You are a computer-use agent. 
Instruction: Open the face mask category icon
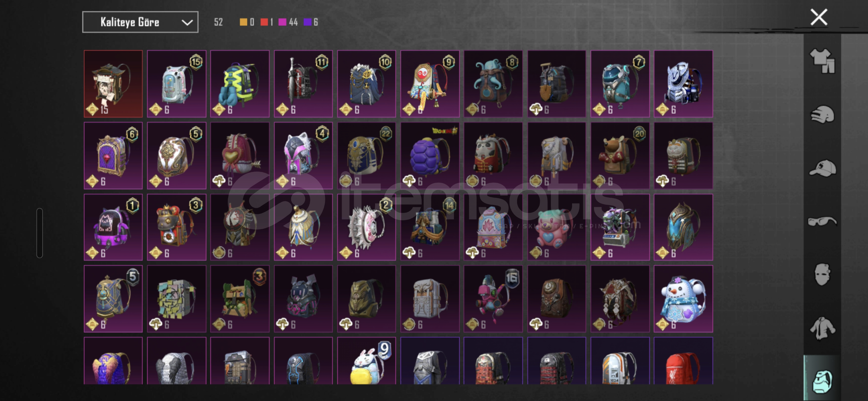822,274
